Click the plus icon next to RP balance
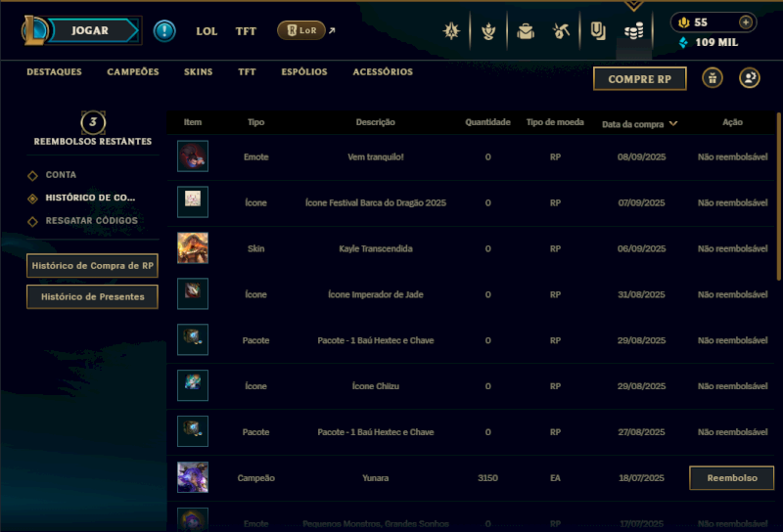The height and width of the screenshot is (532, 783). coord(746,22)
